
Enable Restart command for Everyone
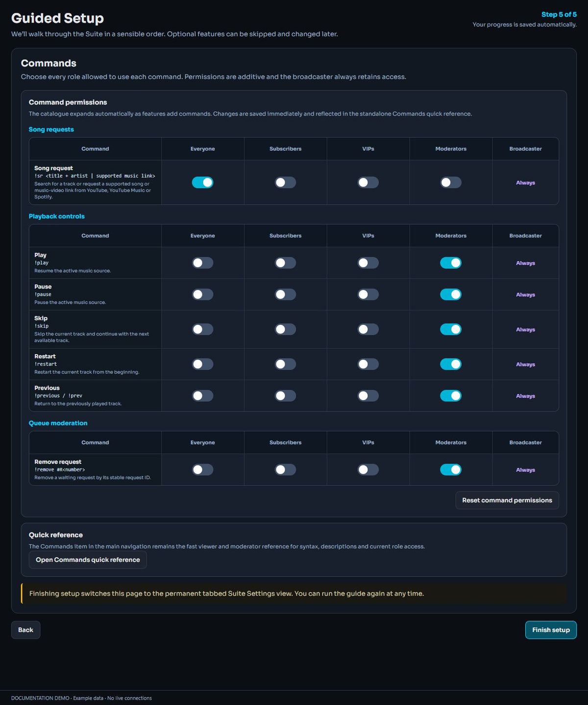(x=202, y=364)
